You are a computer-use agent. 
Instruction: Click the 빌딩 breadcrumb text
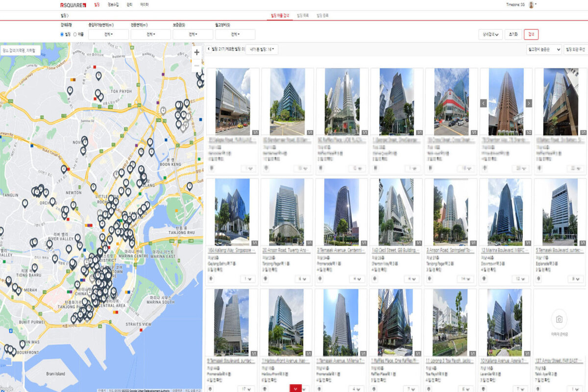click(x=63, y=16)
